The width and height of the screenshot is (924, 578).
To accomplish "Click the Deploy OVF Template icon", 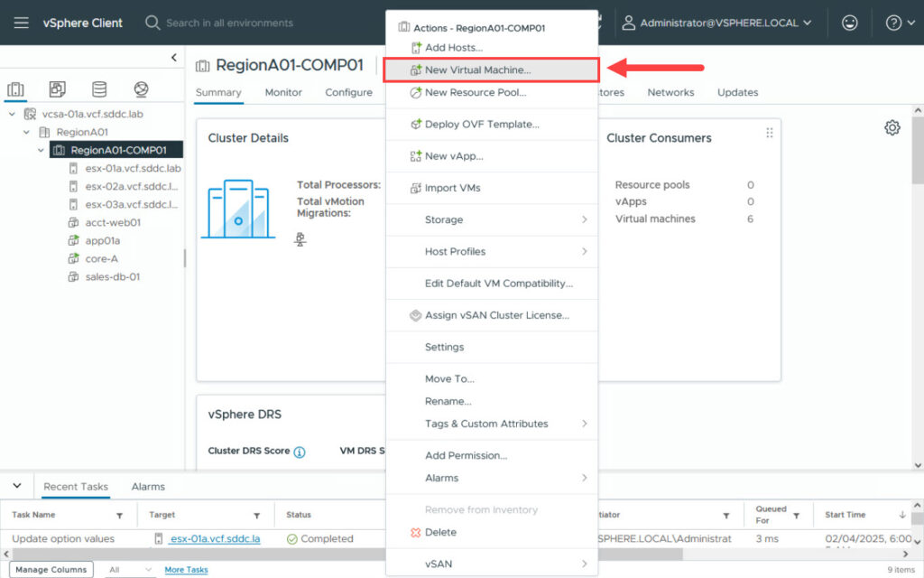I will click(415, 125).
